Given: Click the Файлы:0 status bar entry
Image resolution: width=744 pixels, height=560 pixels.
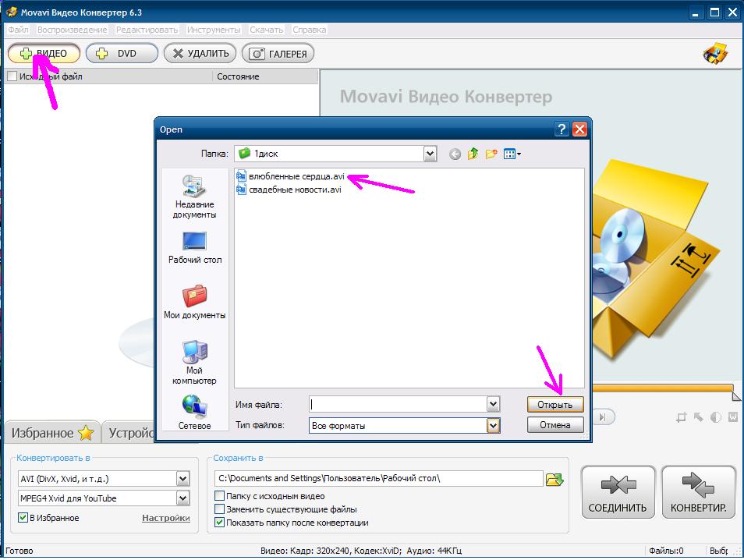Looking at the screenshot, I should pyautogui.click(x=666, y=551).
